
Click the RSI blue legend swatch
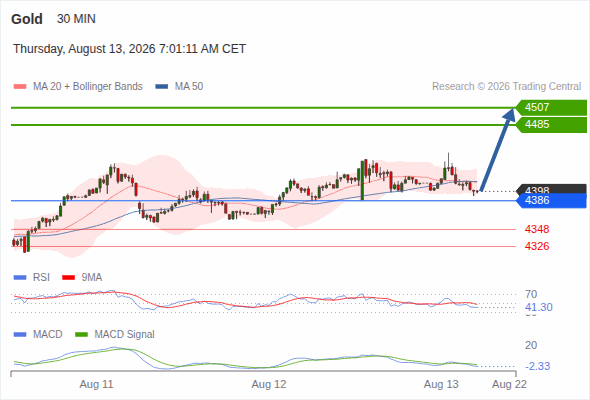pyautogui.click(x=20, y=278)
